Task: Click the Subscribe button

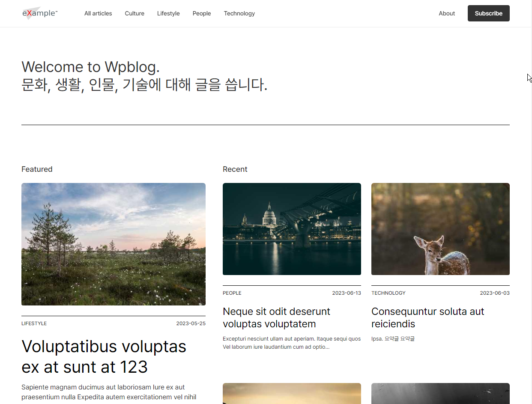Action: click(x=489, y=13)
